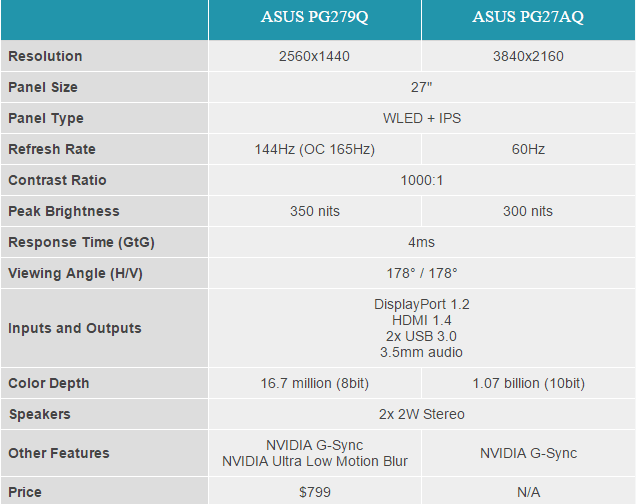Viewport: 636px width, 504px height.
Task: Click the 144Hz (OC 165Hz) refresh rate
Action: coord(315,149)
